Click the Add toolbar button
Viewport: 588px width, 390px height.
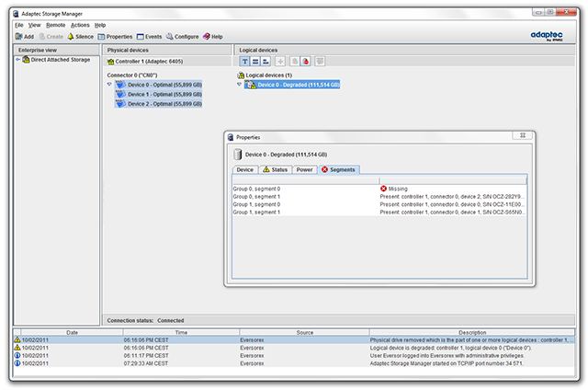coord(25,37)
